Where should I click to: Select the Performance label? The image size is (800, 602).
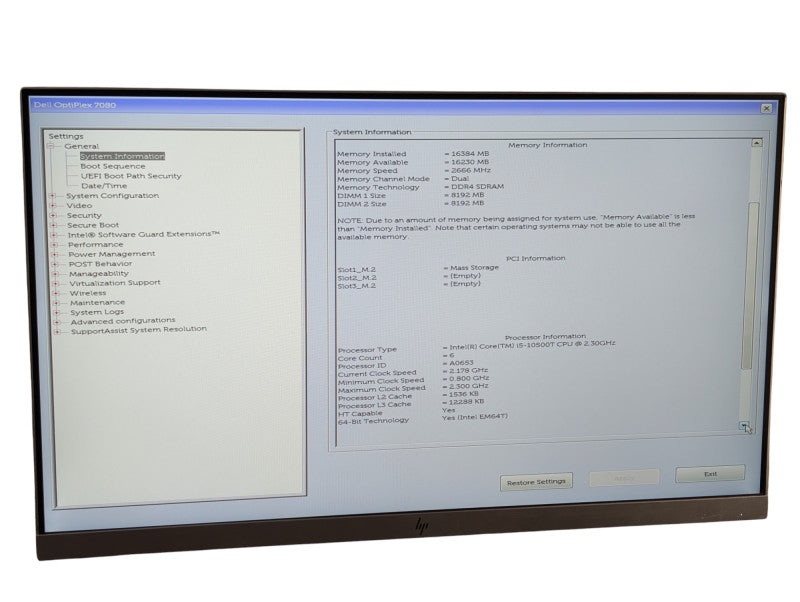[95, 244]
